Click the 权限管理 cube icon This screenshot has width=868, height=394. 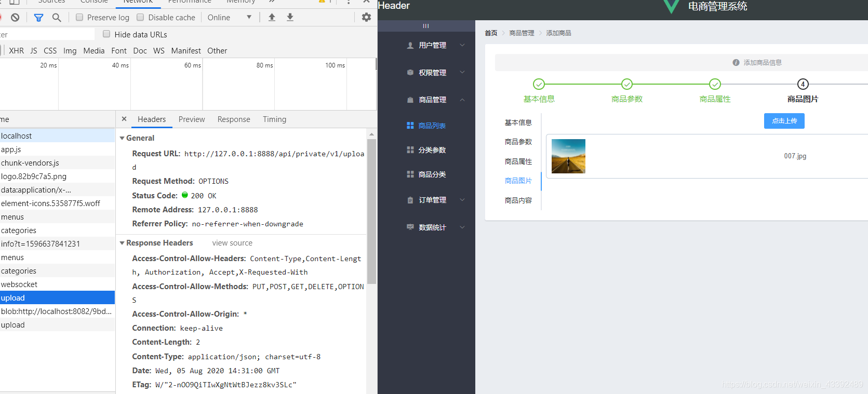pos(410,73)
